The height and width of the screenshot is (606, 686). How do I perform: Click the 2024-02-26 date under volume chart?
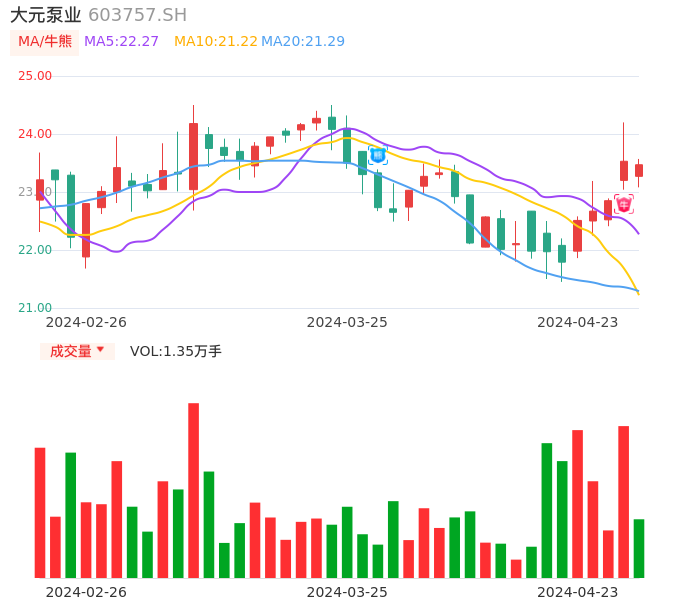[87, 592]
